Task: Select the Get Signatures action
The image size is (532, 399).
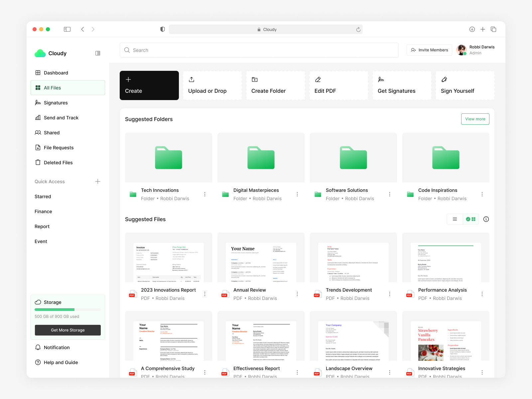Action: [401, 85]
